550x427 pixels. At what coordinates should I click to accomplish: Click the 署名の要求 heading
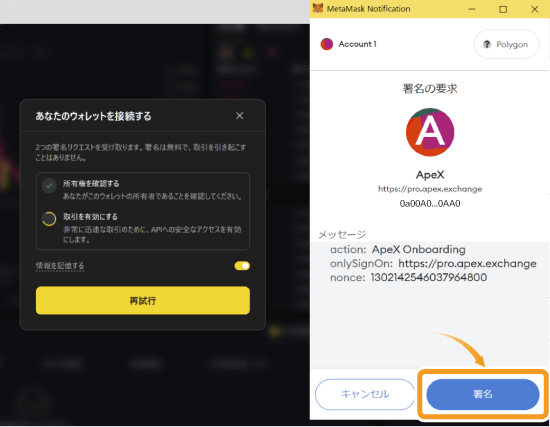pos(430,88)
